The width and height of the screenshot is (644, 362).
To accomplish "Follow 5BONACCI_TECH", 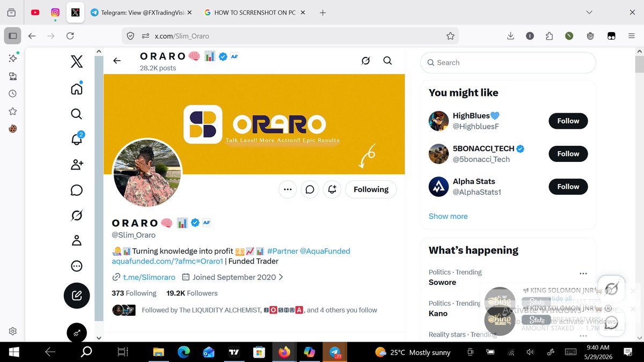I will [568, 154].
